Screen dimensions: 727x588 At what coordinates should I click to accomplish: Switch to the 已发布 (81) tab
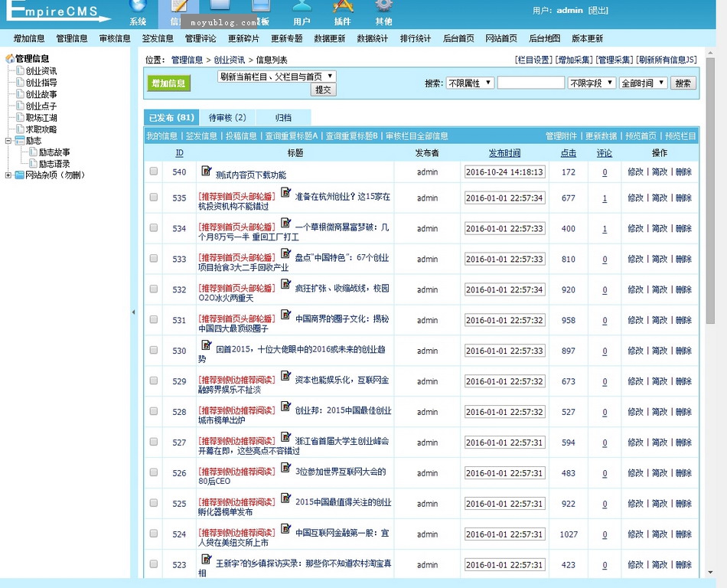pos(171,117)
